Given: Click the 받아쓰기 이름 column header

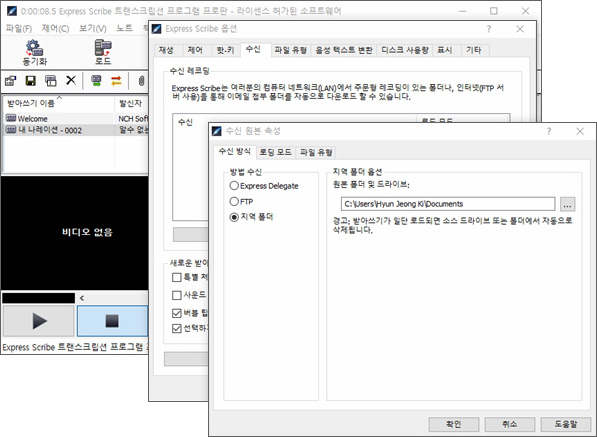Looking at the screenshot, I should click(x=58, y=104).
